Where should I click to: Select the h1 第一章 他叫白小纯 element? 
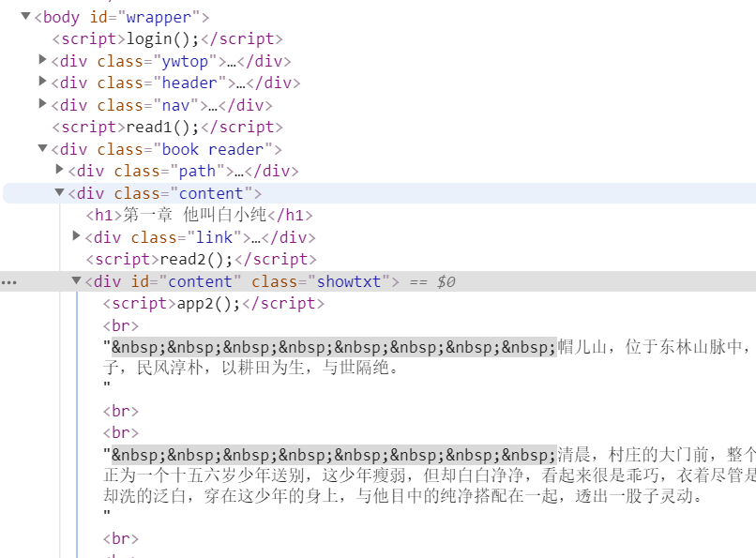[x=199, y=215]
